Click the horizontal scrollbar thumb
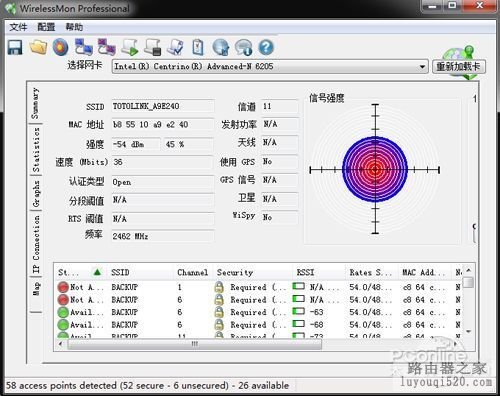Viewport: 500px width, 396px height. pos(194,344)
